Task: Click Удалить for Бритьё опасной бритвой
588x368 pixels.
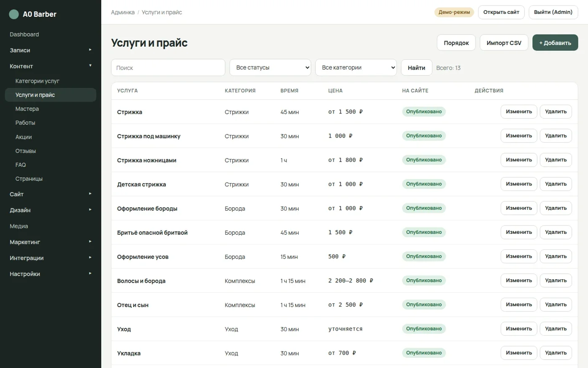Action: (x=556, y=232)
